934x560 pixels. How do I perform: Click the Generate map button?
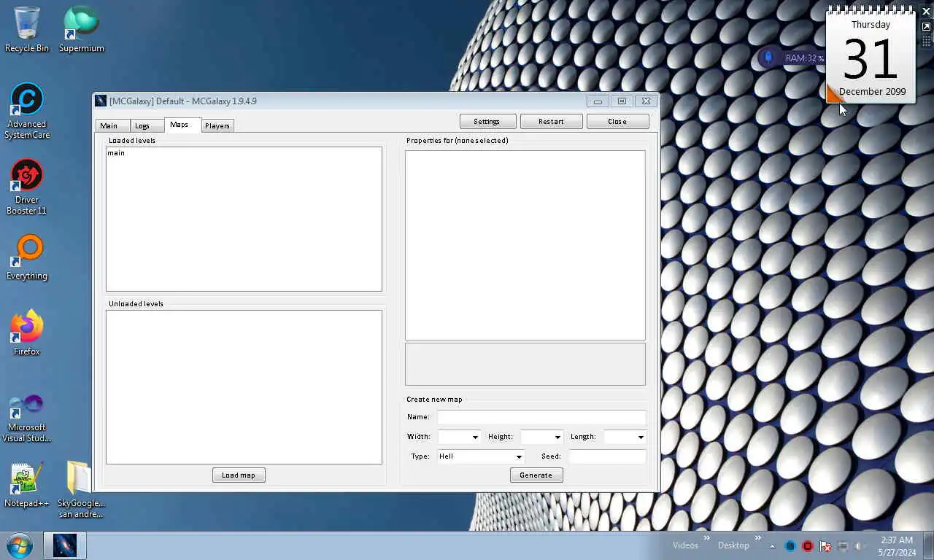536,475
